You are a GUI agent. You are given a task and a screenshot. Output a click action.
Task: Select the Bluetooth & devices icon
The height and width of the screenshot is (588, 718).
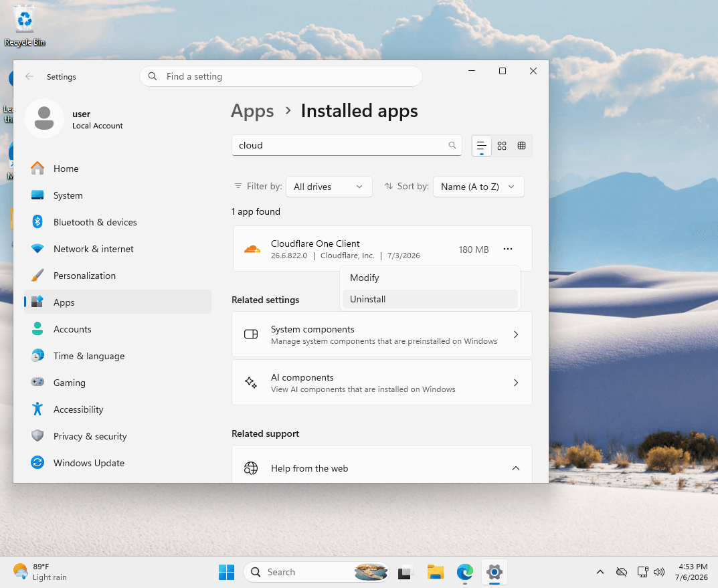[37, 222]
